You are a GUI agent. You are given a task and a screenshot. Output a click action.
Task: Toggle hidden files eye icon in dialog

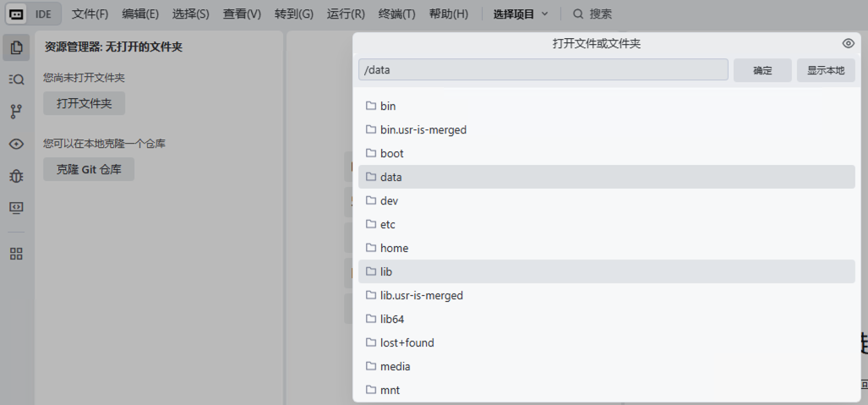[x=848, y=44]
